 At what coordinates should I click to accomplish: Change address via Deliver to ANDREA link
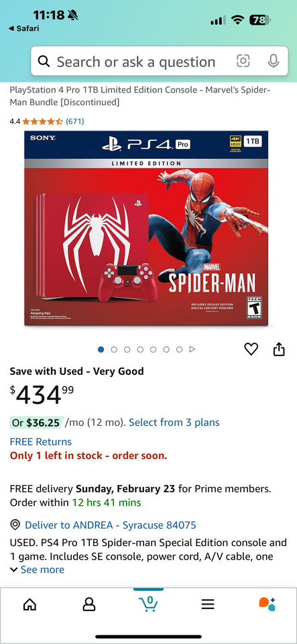pyautogui.click(x=111, y=525)
